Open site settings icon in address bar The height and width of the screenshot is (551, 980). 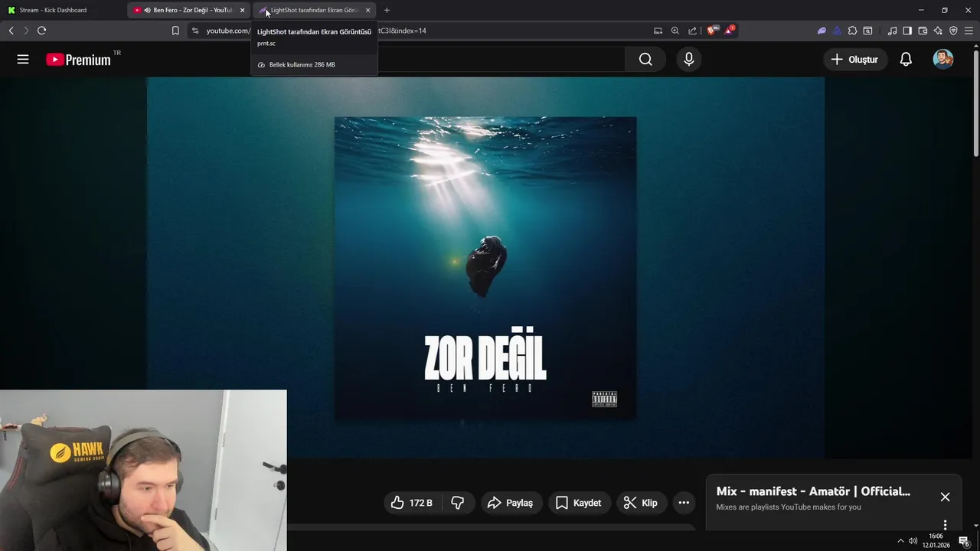click(195, 31)
